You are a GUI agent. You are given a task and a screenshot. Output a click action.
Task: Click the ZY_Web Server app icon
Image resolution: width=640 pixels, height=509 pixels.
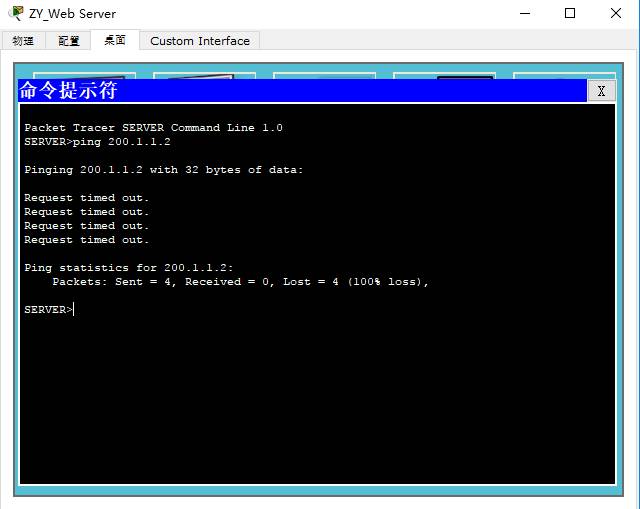(16, 13)
